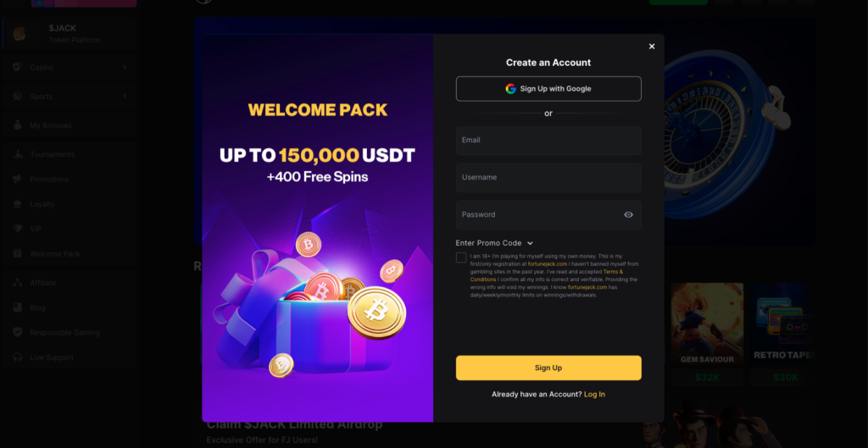Image resolution: width=868 pixels, height=448 pixels.
Task: Click the Tournaments sidebar icon
Action: coord(19,154)
